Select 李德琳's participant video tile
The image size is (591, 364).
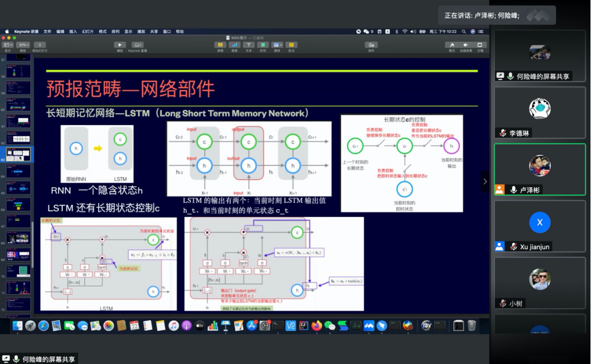(540, 112)
